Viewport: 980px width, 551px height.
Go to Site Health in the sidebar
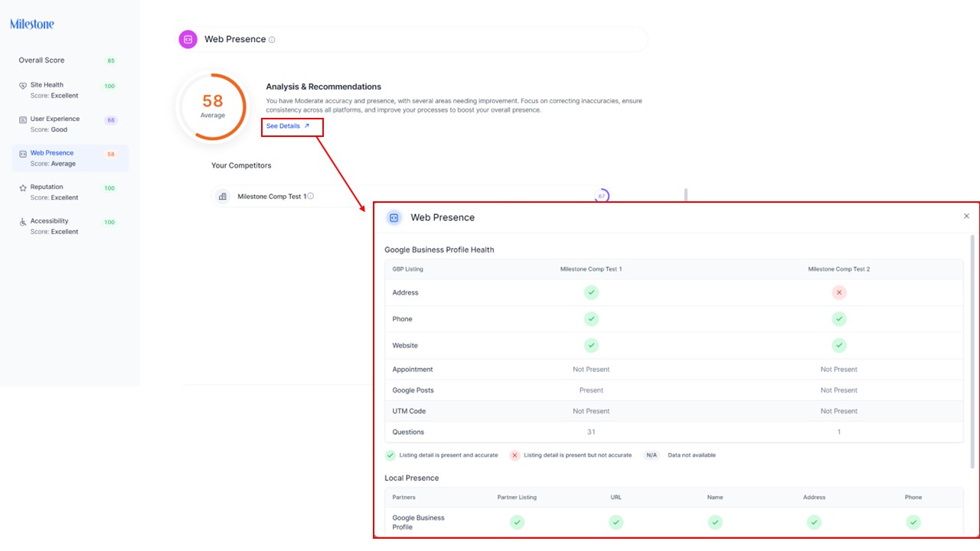[70, 90]
